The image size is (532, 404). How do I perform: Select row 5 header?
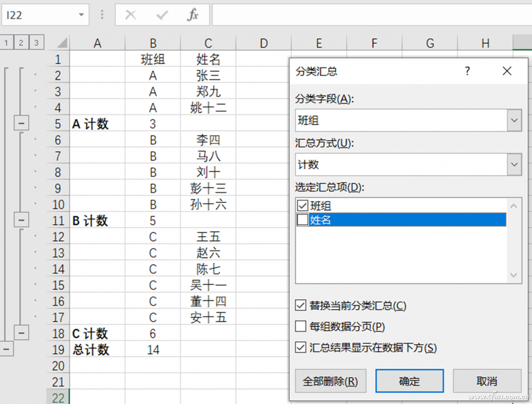tap(58, 124)
